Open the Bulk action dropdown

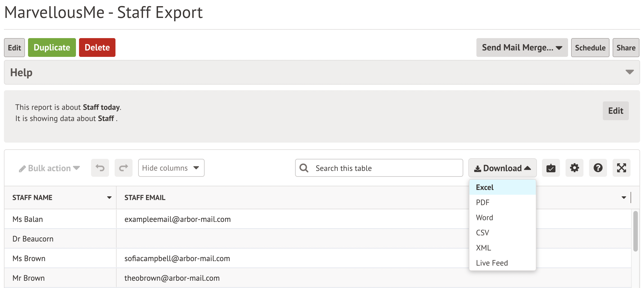pos(50,168)
